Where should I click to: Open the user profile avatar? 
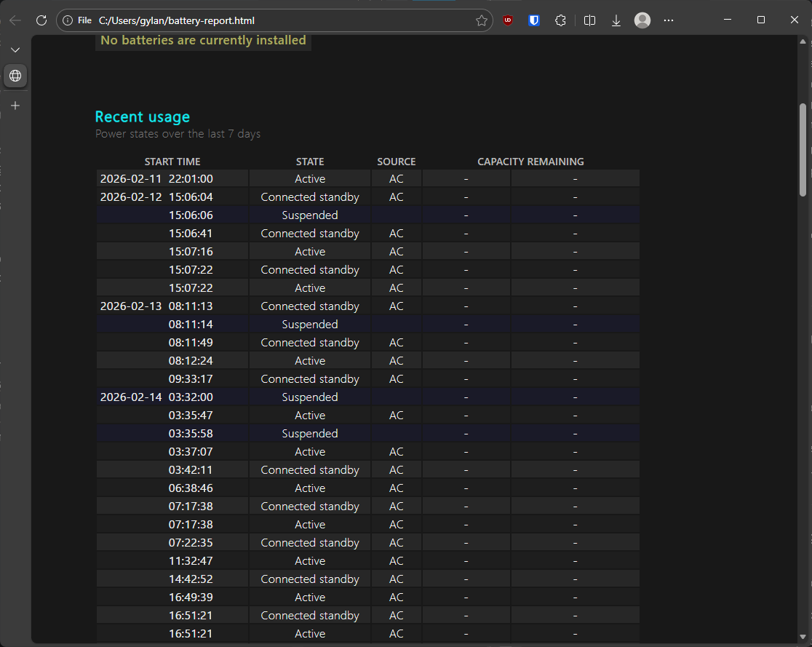tap(642, 20)
